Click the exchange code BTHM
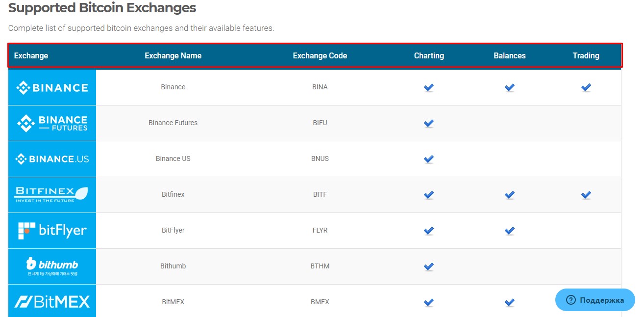The height and width of the screenshot is (317, 644). [x=320, y=266]
